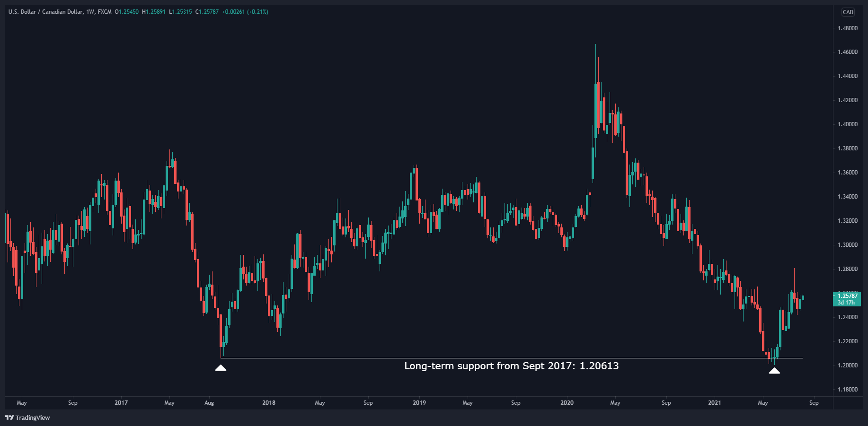Image resolution: width=868 pixels, height=426 pixels.
Task: Click the 1.48000 level on price scale
Action: pyautogui.click(x=848, y=28)
